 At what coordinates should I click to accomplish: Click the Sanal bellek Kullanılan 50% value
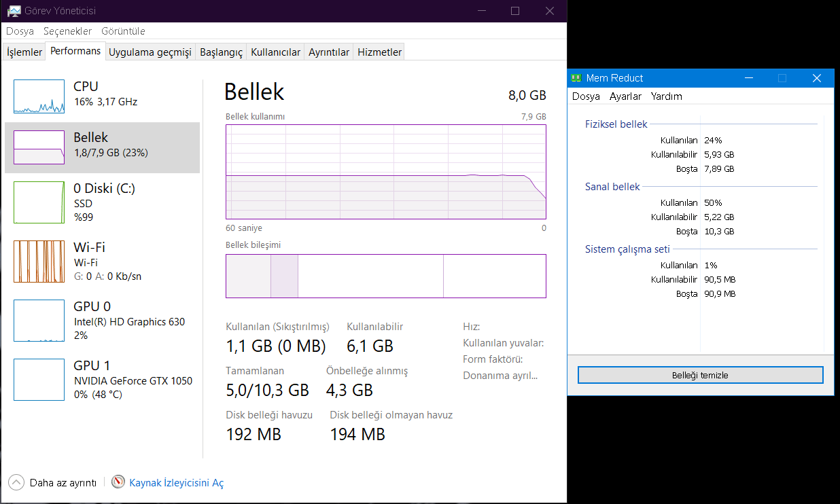(x=713, y=202)
